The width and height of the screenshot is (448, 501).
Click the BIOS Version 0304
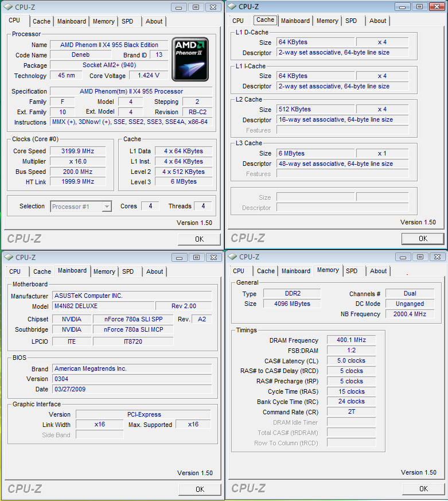132,379
